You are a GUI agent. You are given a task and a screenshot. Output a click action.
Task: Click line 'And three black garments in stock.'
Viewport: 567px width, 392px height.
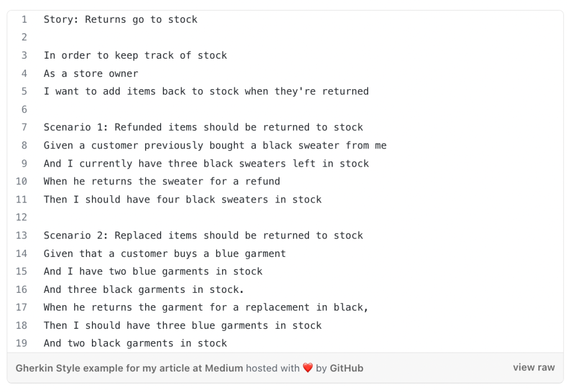click(144, 290)
